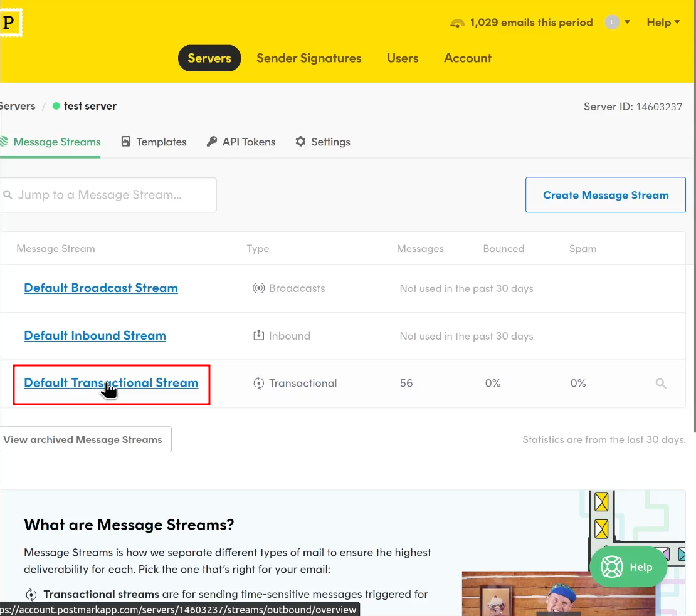
Task: Select the Message Streams tab
Action: tap(50, 142)
